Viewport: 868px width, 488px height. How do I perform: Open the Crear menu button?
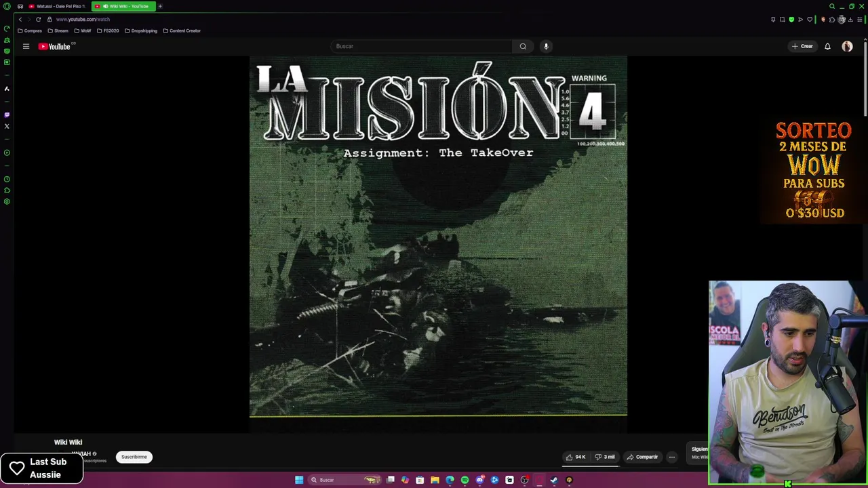click(x=802, y=46)
